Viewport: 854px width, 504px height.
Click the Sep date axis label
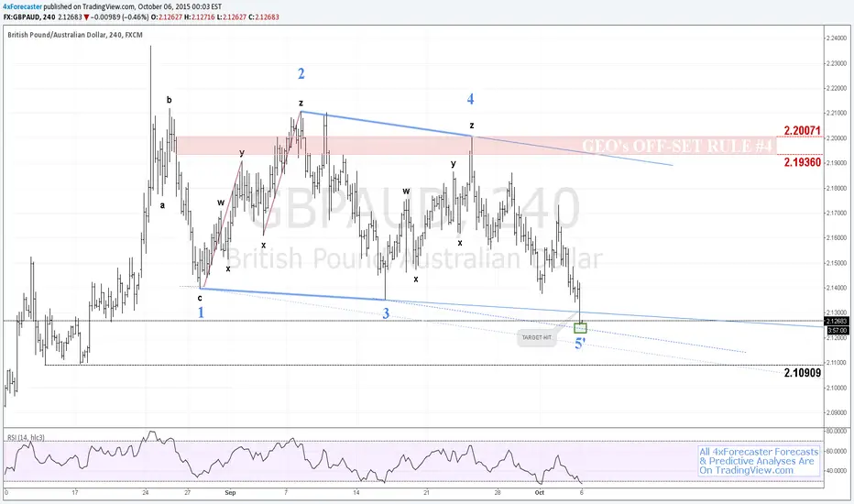point(230,493)
